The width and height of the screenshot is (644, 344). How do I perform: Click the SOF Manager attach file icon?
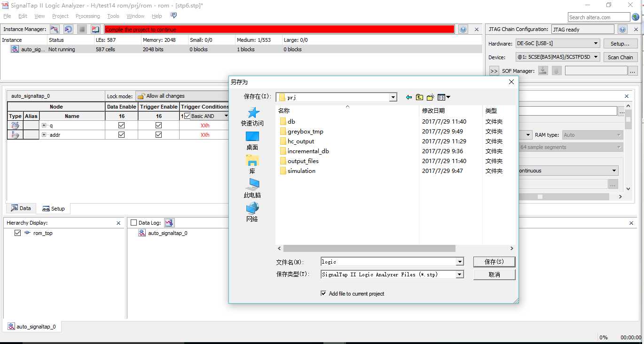557,70
